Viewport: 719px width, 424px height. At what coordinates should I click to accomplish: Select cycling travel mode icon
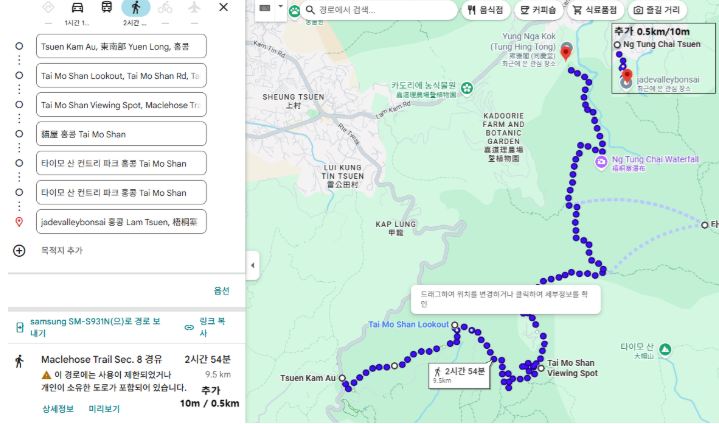pos(165,7)
